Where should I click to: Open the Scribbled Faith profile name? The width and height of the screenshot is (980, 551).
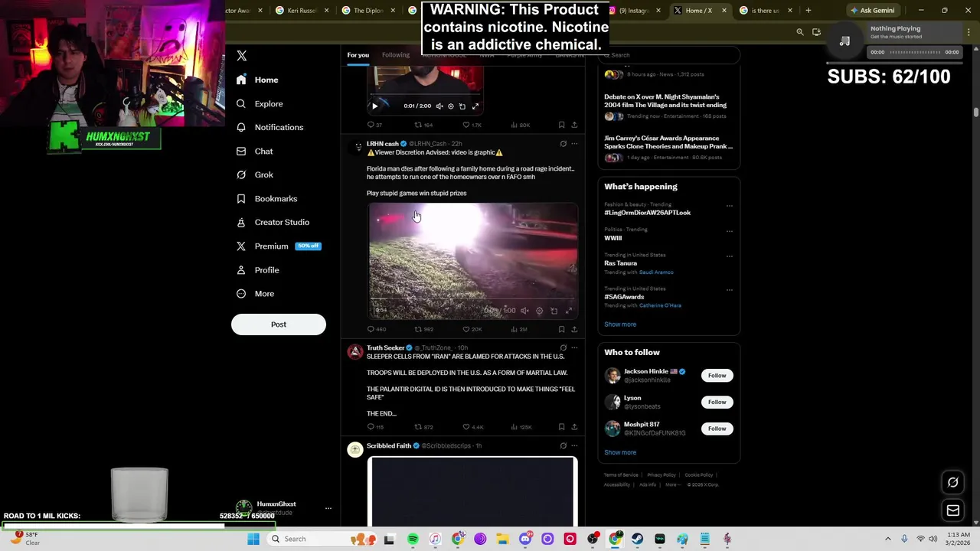click(x=389, y=446)
